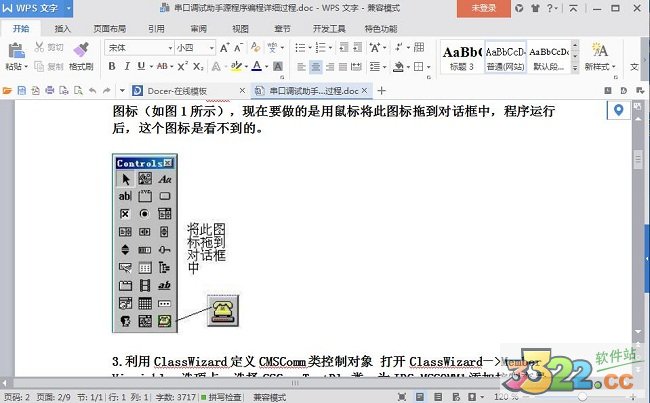Screen dimensions: 650x403
Task: Switch to outline view in status bar
Action: (x=438, y=397)
